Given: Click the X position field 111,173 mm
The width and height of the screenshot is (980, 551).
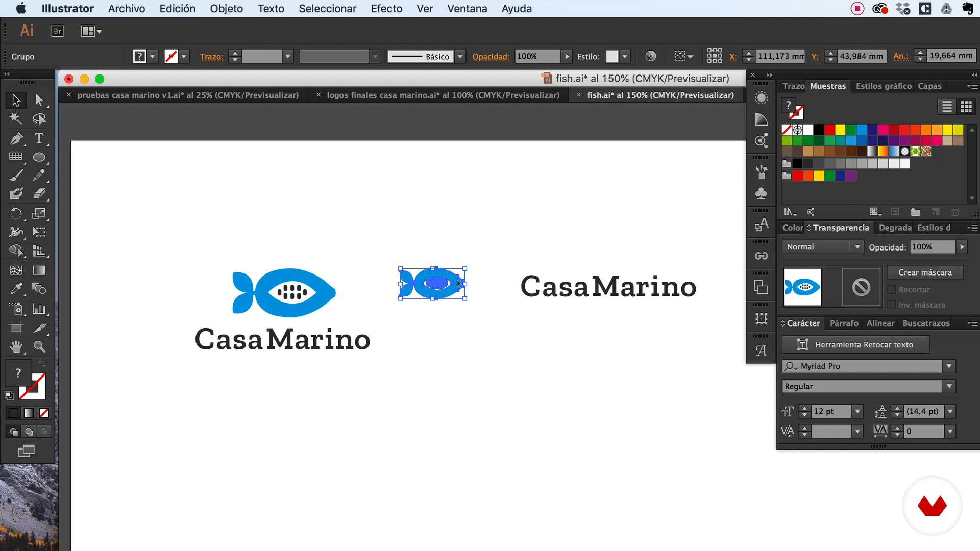Looking at the screenshot, I should point(780,56).
